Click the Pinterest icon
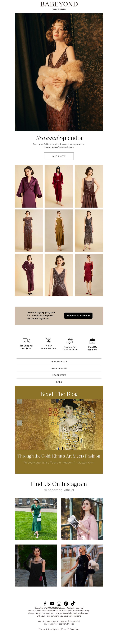118x644 pixels. click(x=66, y=603)
